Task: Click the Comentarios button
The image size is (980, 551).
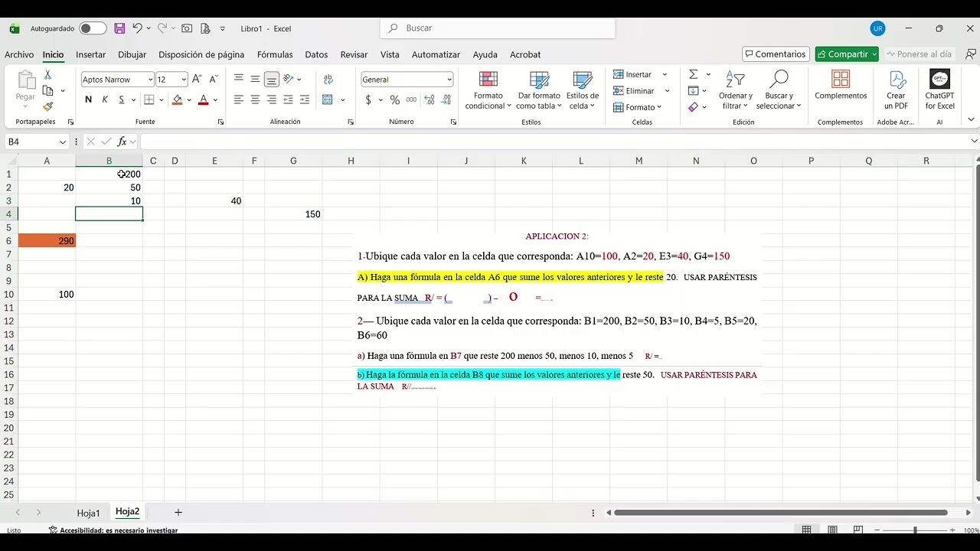Action: click(776, 54)
